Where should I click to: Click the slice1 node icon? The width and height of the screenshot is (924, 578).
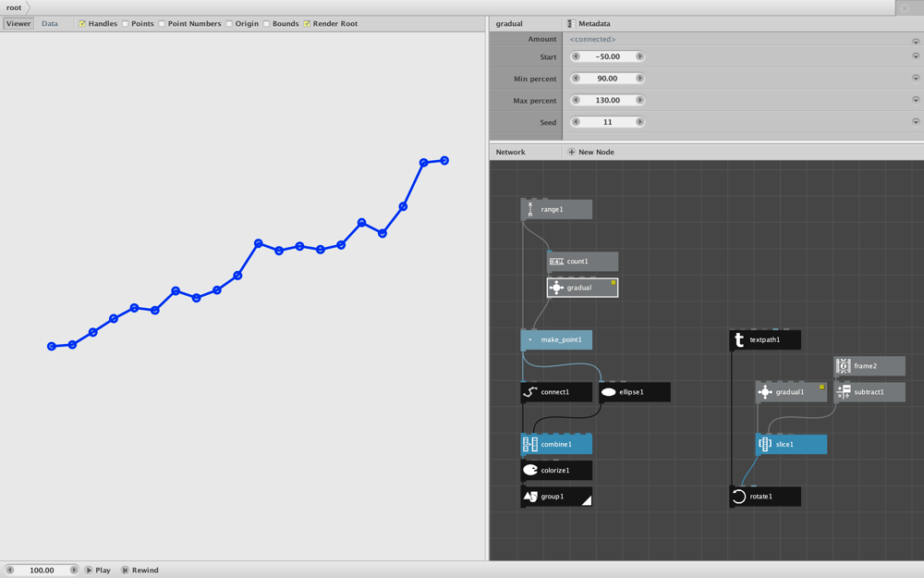pos(765,444)
